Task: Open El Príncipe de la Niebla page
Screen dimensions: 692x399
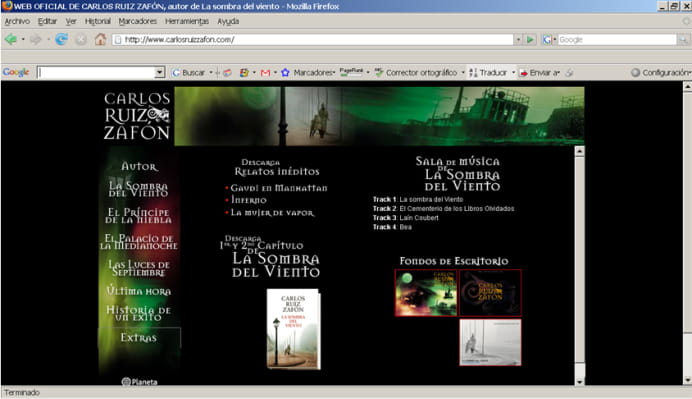Action: point(139,216)
